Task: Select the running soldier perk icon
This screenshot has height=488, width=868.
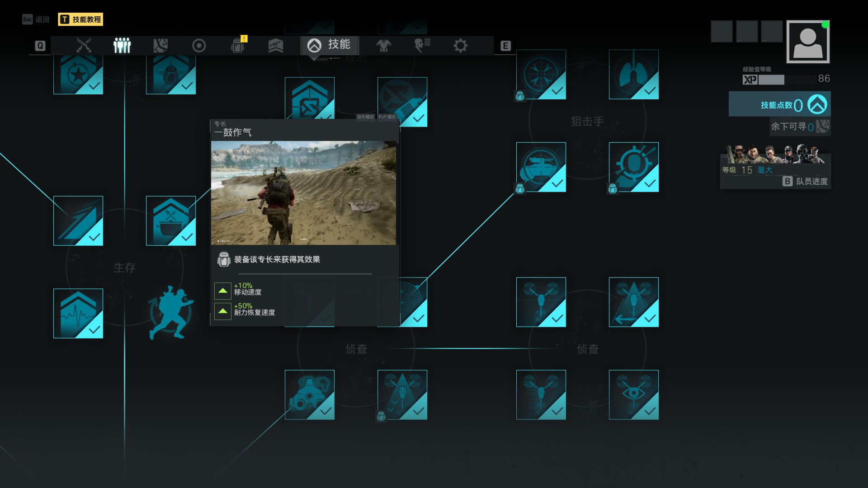Action: (171, 312)
